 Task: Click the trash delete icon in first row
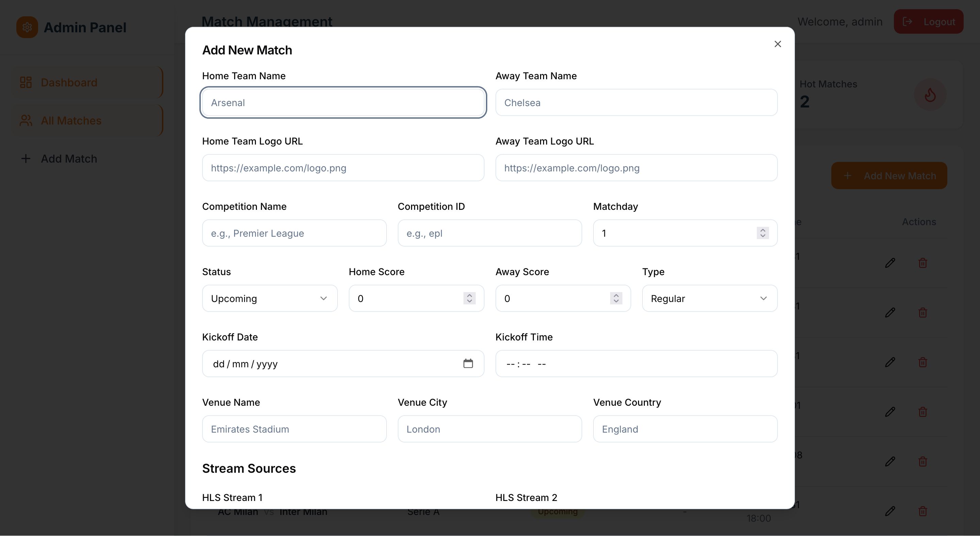coord(922,263)
